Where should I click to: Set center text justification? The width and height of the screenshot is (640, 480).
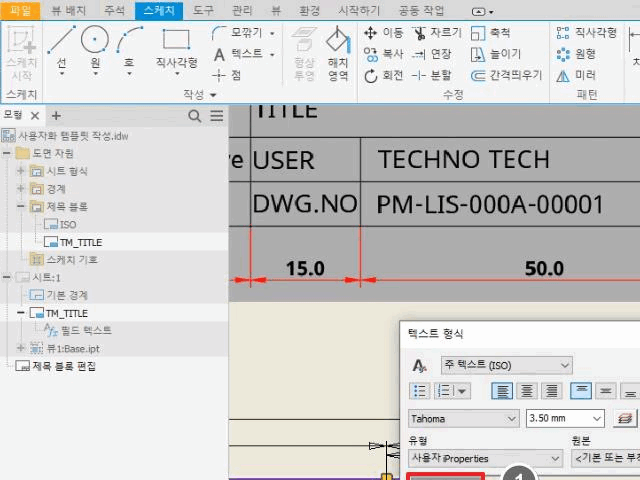(x=527, y=391)
